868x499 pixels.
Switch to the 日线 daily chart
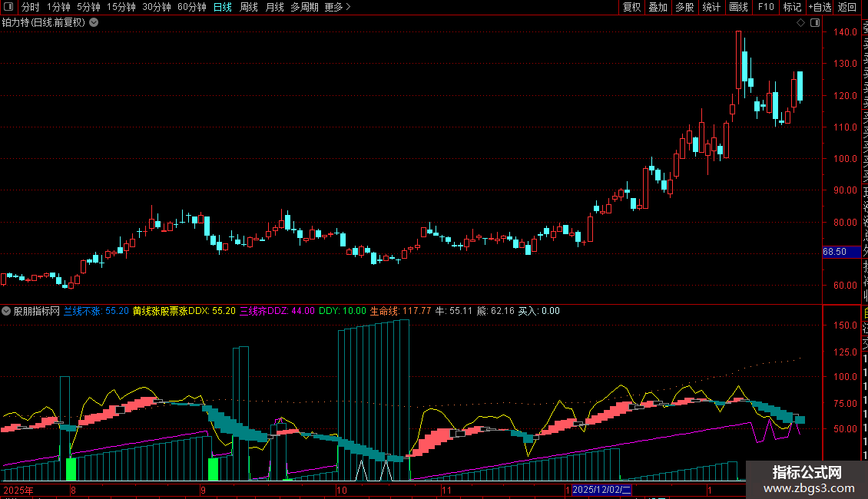(223, 7)
